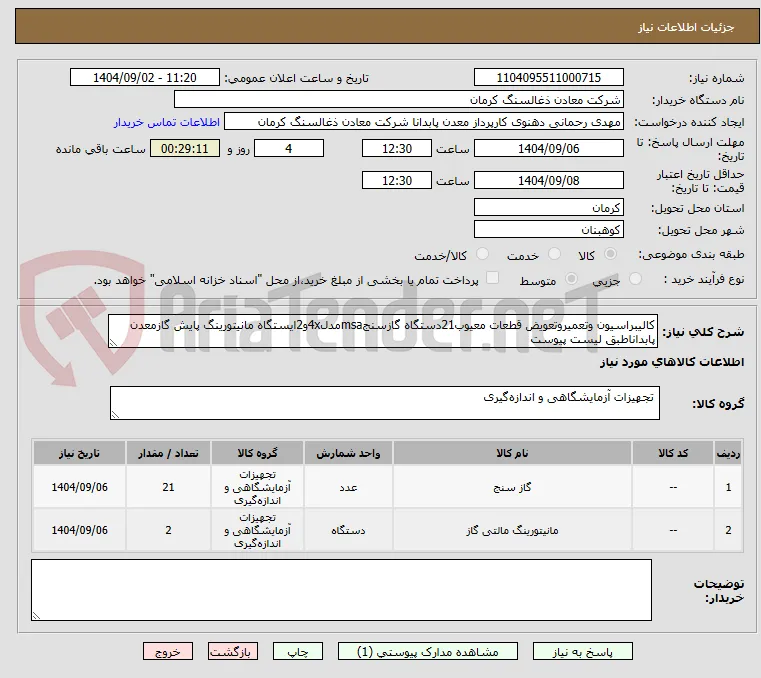The width and height of the screenshot is (761, 678).
Task: Click the announcement date field 1404/09/02 - 11:20
Action: [145, 78]
